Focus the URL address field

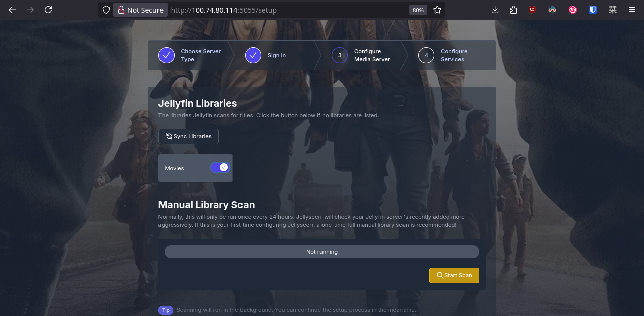pyautogui.click(x=287, y=10)
